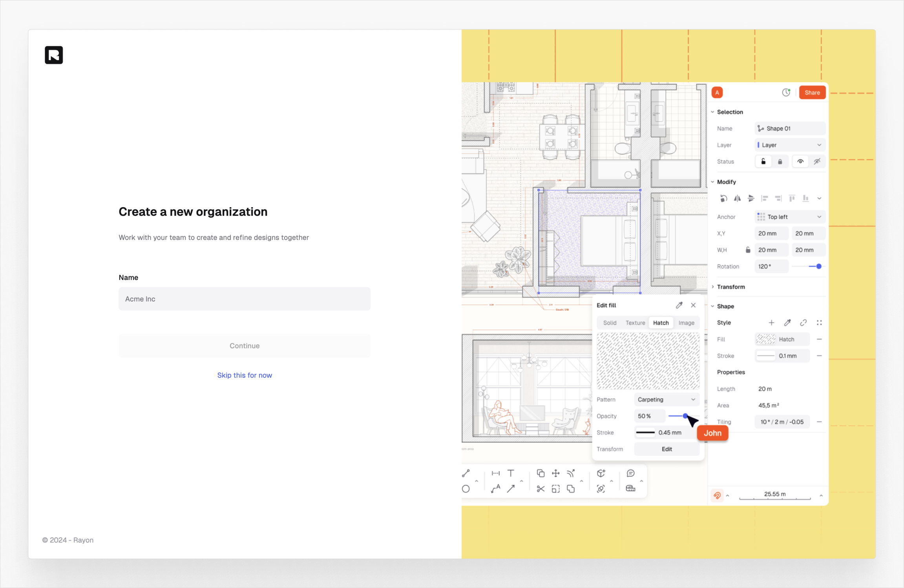This screenshot has height=588, width=904.
Task: Click the eyedropper in Edit fill
Action: (x=679, y=305)
